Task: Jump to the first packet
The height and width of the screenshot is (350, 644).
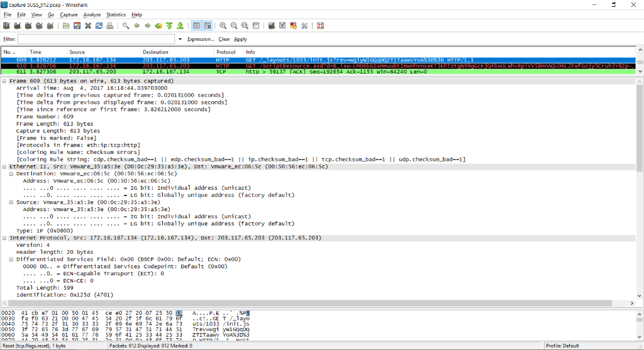Action: click(169, 26)
